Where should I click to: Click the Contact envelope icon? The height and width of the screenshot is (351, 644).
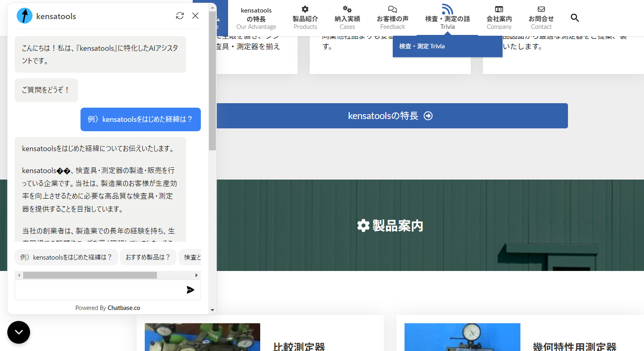(x=541, y=9)
